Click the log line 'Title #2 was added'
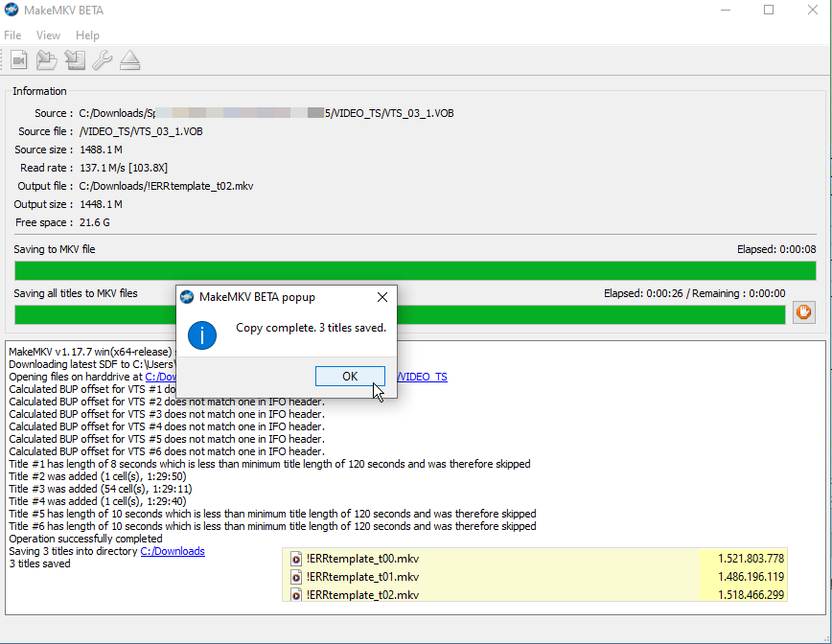832x644 pixels. pos(98,476)
